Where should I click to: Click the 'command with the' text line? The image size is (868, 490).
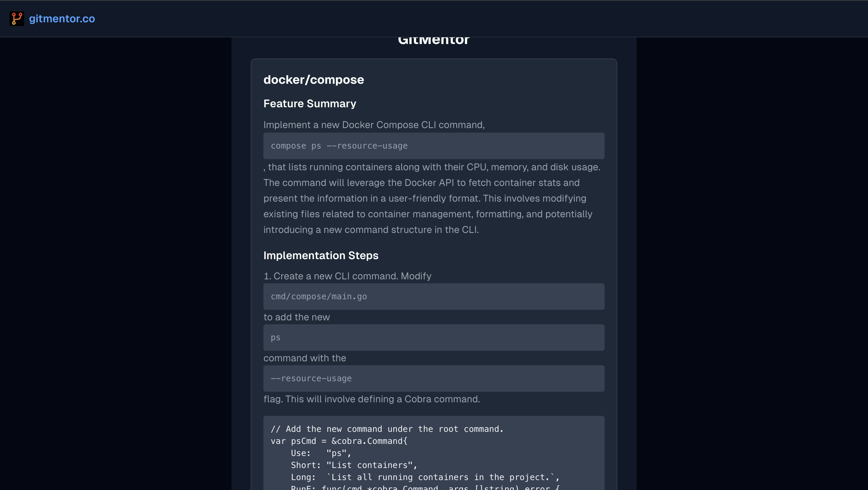point(304,358)
